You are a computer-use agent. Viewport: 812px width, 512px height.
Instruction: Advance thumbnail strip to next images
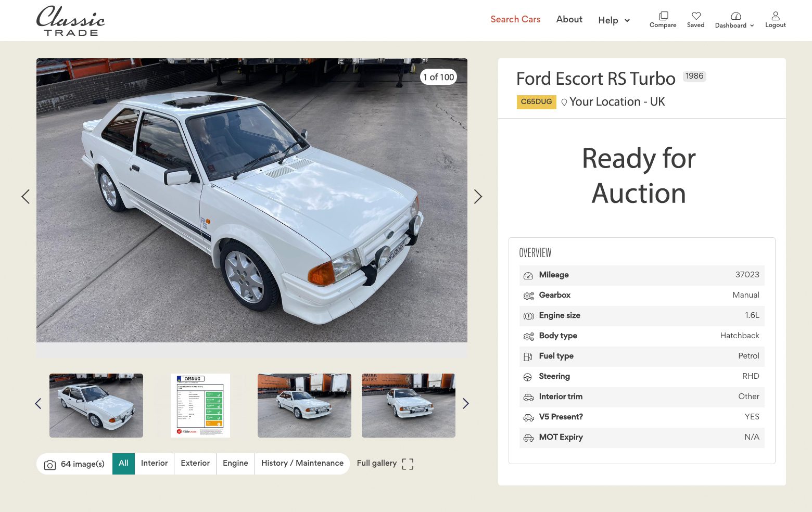(466, 403)
